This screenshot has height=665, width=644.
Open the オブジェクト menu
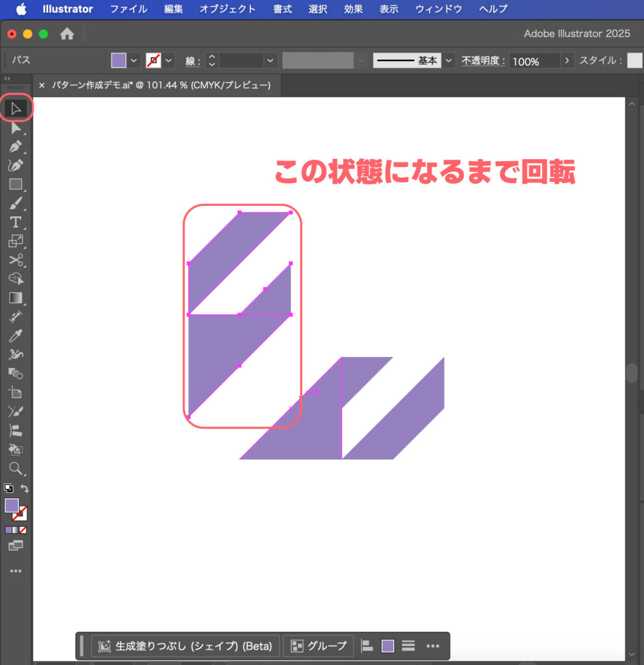227,9
